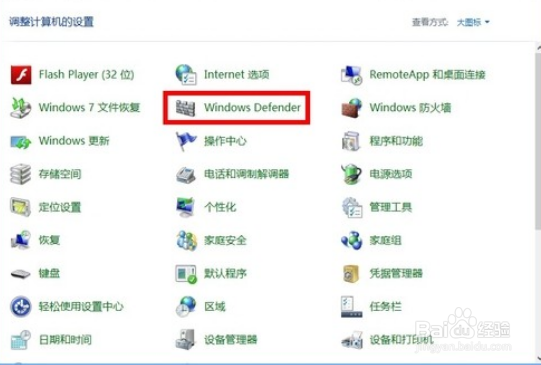Click the Windows 更新 text link
The width and height of the screenshot is (541, 365).
coord(74,141)
